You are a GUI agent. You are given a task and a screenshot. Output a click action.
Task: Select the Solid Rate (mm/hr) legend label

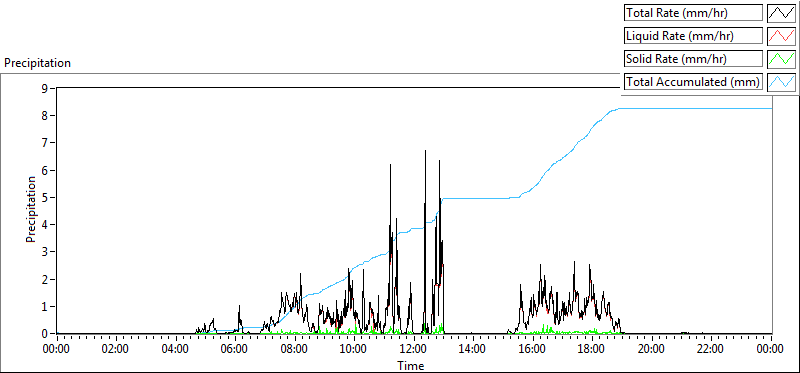click(x=693, y=59)
